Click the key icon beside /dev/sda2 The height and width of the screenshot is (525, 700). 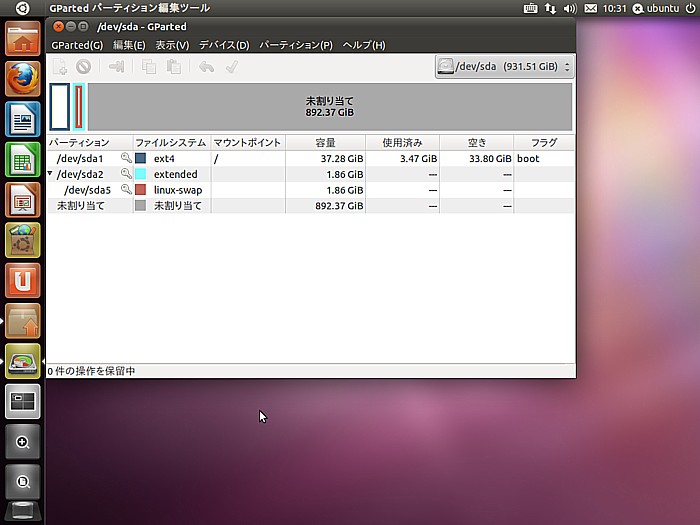point(126,173)
